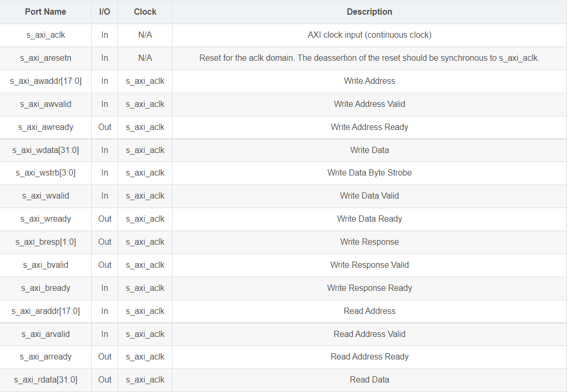Select the s_axi_wvalid port name cell
The image size is (569, 392).
[x=46, y=196]
